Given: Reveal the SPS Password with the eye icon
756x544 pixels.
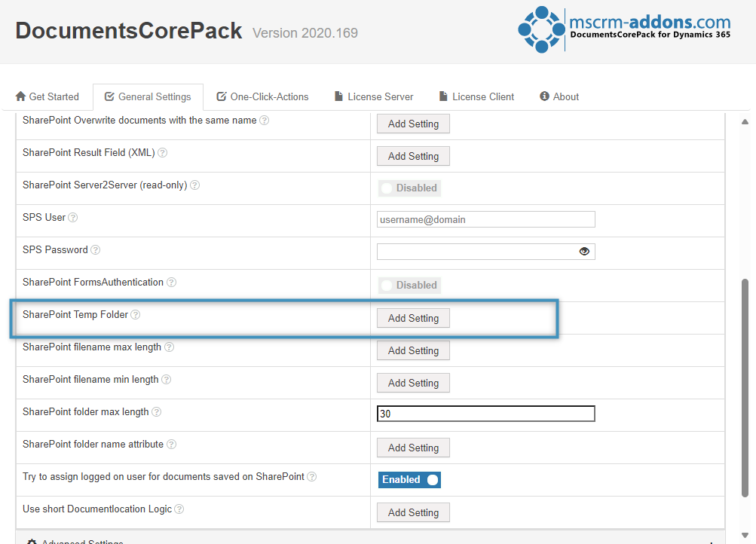Looking at the screenshot, I should point(584,251).
